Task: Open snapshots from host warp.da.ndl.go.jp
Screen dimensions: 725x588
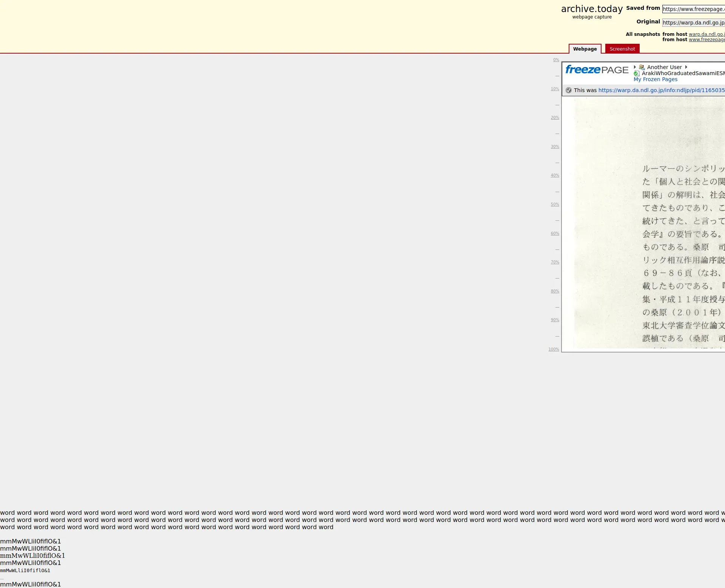Action: tap(706, 34)
